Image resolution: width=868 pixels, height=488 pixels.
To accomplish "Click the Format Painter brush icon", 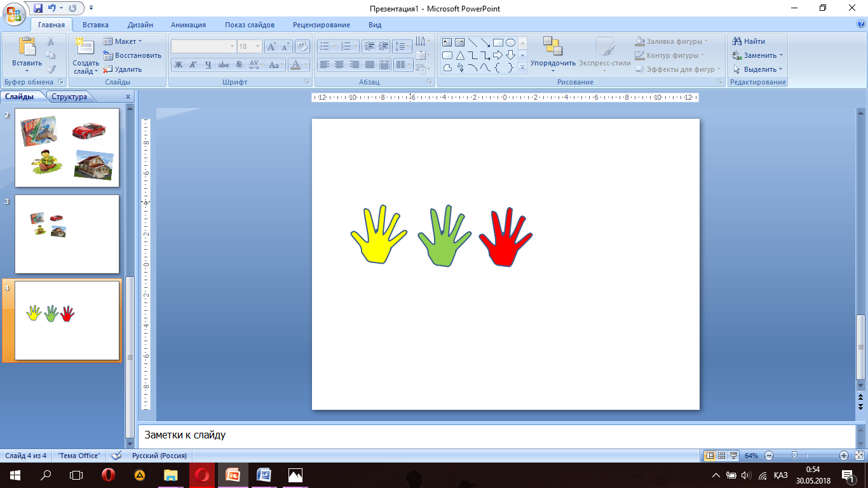I will (x=51, y=69).
